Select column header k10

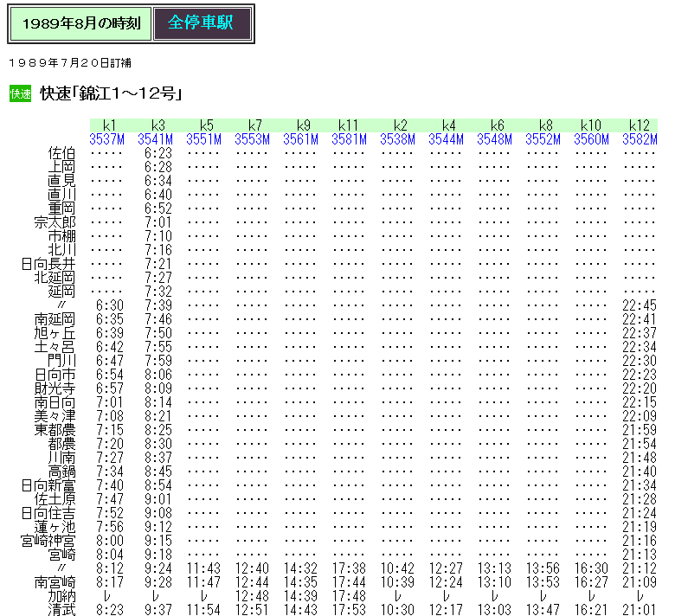pos(590,125)
